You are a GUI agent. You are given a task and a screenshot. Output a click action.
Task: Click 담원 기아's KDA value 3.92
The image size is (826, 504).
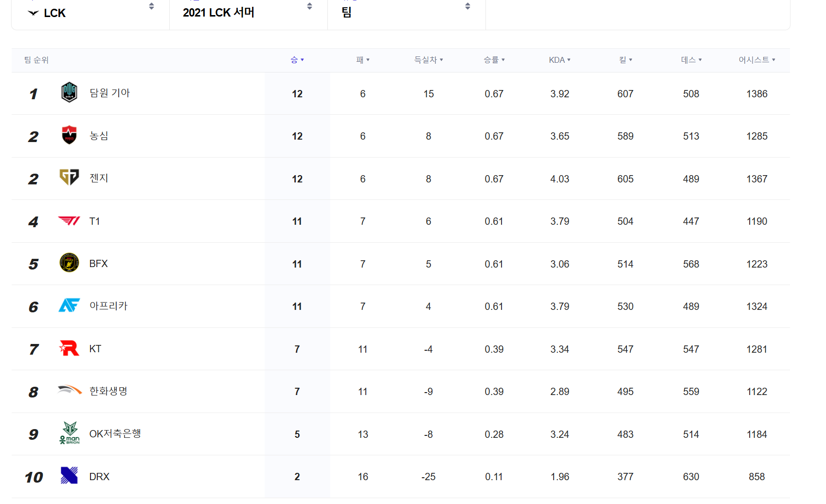pos(560,94)
